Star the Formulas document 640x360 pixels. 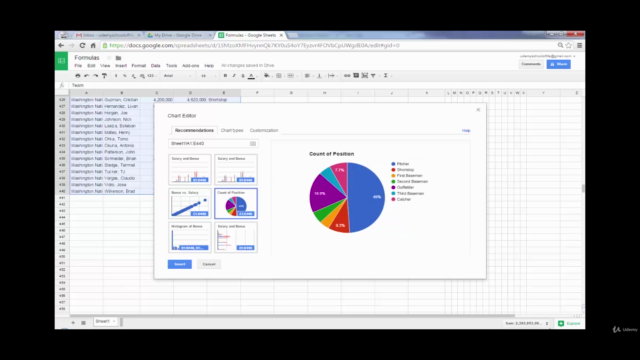point(109,58)
